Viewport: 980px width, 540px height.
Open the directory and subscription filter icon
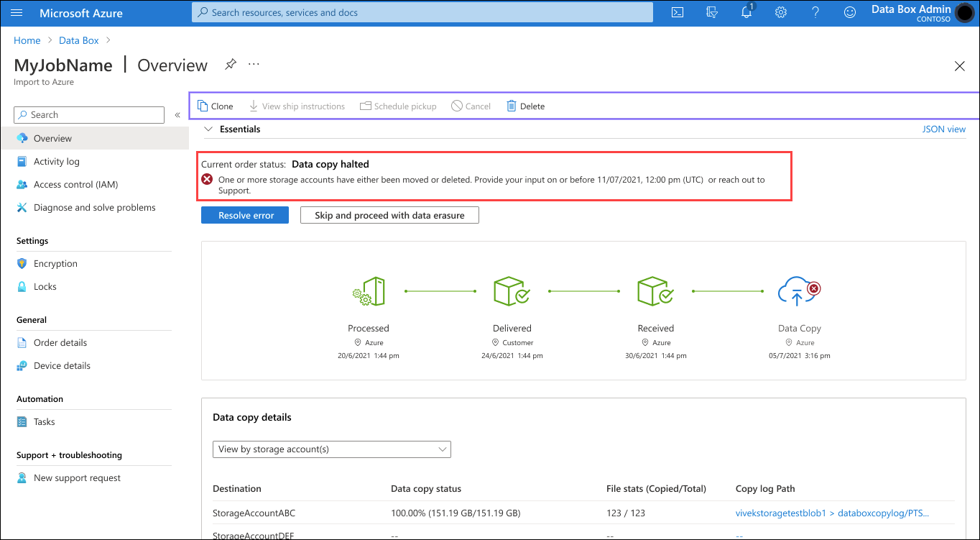711,12
